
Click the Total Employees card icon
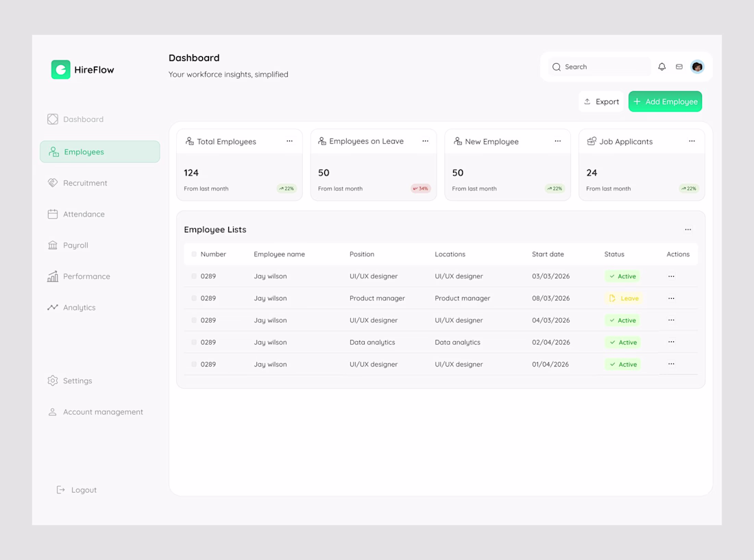pos(189,141)
